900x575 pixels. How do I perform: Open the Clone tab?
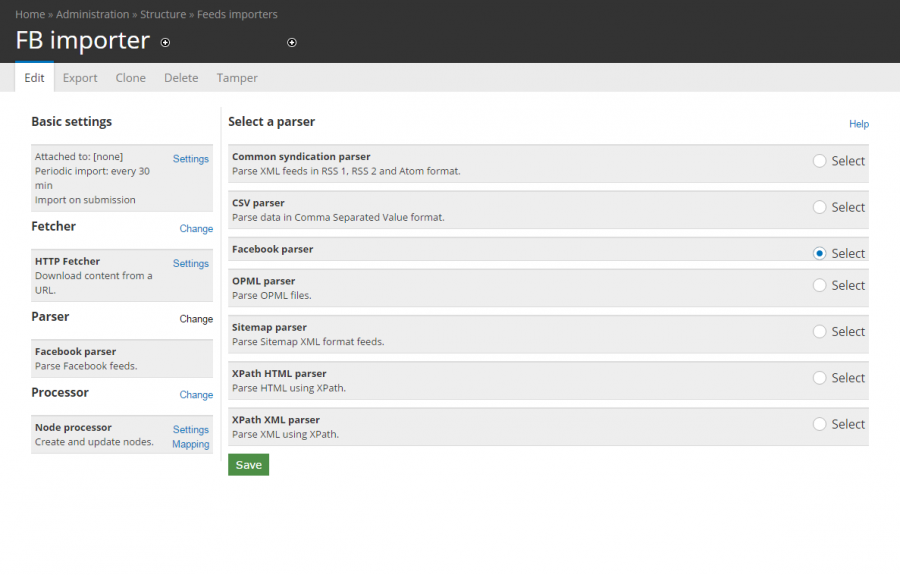coord(130,77)
